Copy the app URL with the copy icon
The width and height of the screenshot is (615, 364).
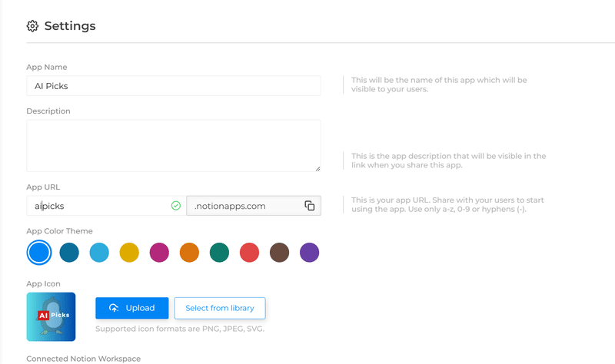point(310,206)
